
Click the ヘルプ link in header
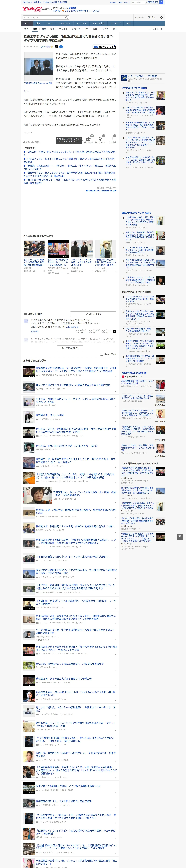click(127, 2)
